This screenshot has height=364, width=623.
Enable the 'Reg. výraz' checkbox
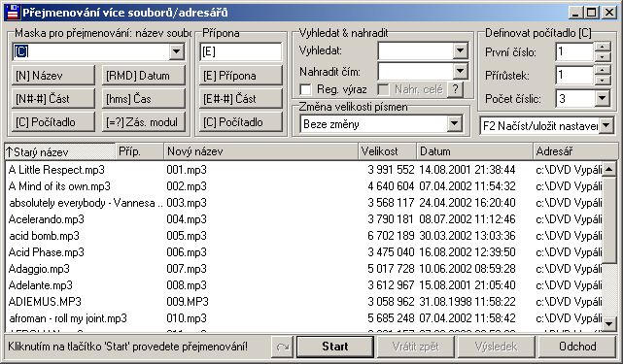point(305,89)
